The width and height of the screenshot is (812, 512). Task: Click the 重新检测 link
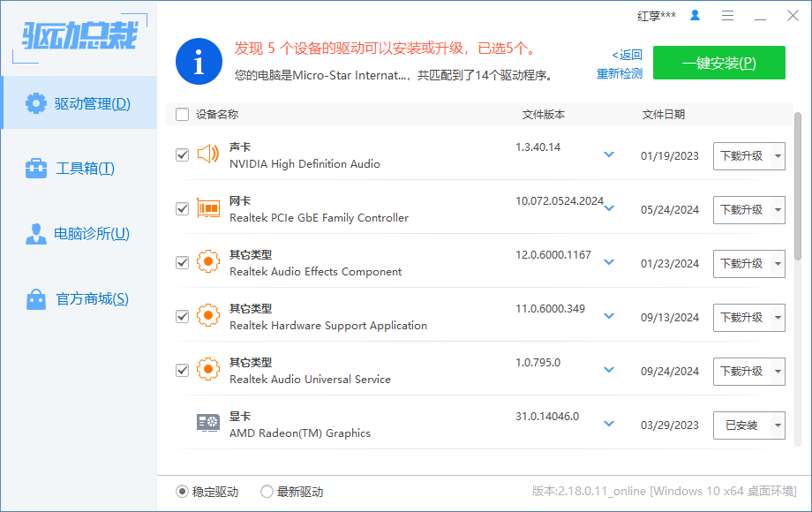point(620,74)
